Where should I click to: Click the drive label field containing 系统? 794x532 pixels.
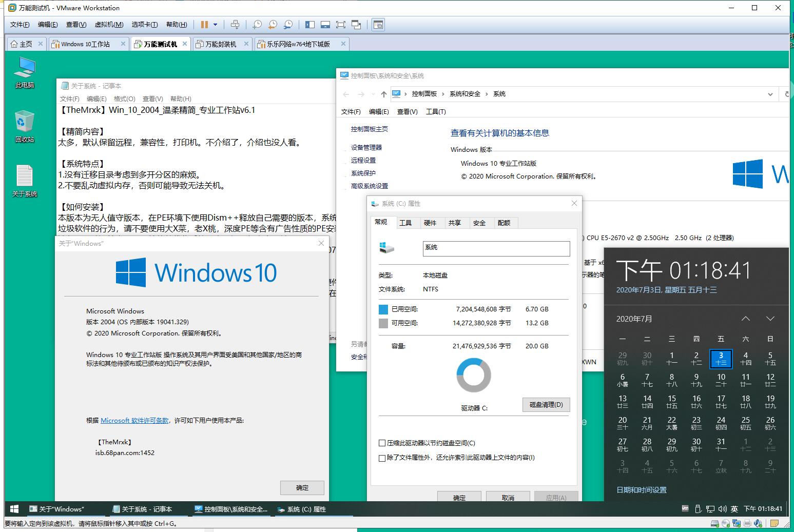[x=496, y=248]
